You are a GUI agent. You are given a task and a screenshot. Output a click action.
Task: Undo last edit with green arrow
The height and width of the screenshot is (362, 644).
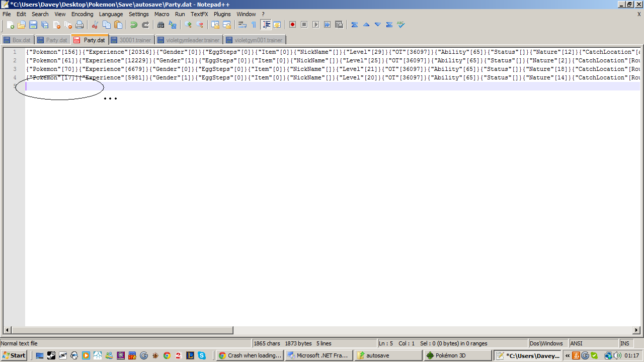pos(133,25)
